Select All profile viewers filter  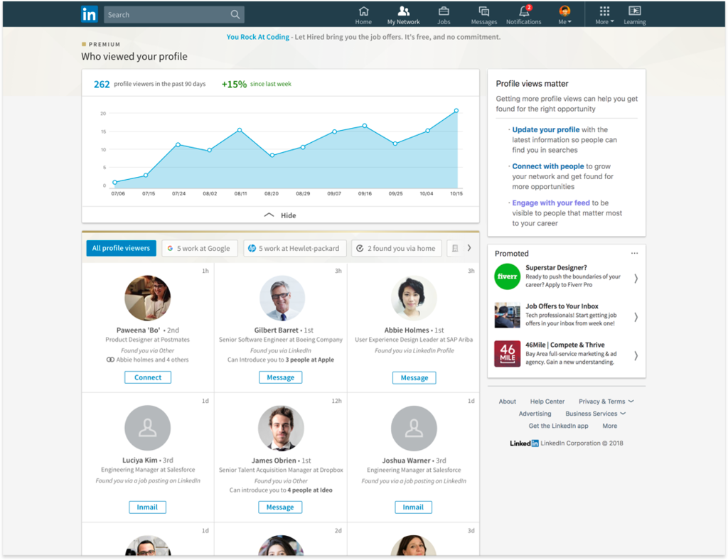point(121,248)
